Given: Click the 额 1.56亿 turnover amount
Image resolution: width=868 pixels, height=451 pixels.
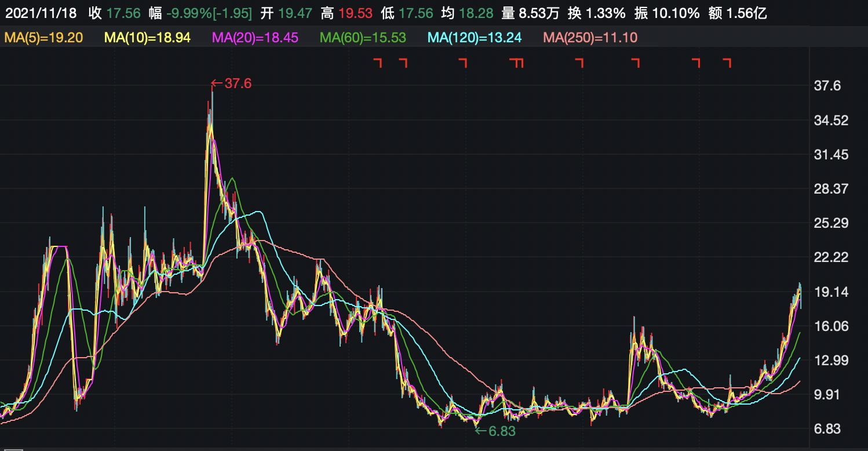Looking at the screenshot, I should tap(738, 13).
